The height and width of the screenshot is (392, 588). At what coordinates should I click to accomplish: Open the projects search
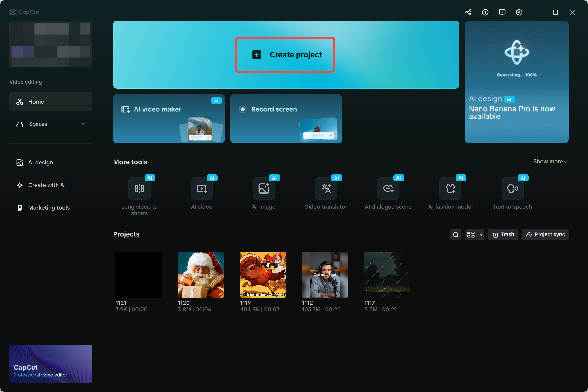pyautogui.click(x=456, y=234)
